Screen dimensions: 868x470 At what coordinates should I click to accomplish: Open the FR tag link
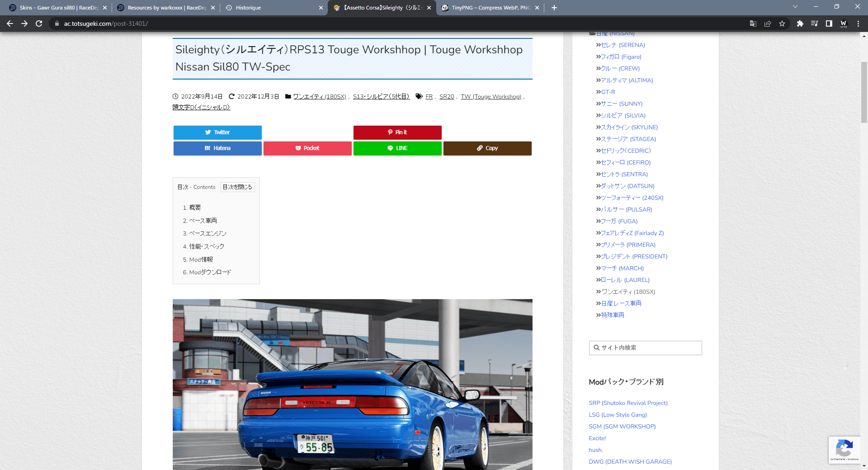click(x=429, y=97)
